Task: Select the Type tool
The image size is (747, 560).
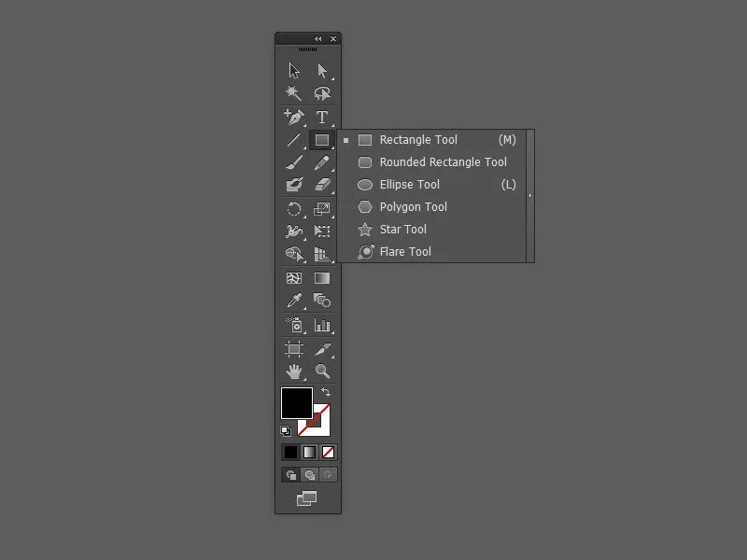Action: (322, 117)
